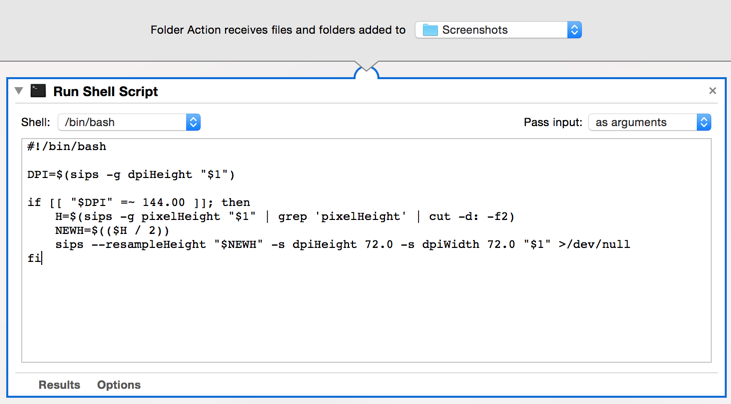Show the Results tab
731x404 pixels.
(59, 385)
